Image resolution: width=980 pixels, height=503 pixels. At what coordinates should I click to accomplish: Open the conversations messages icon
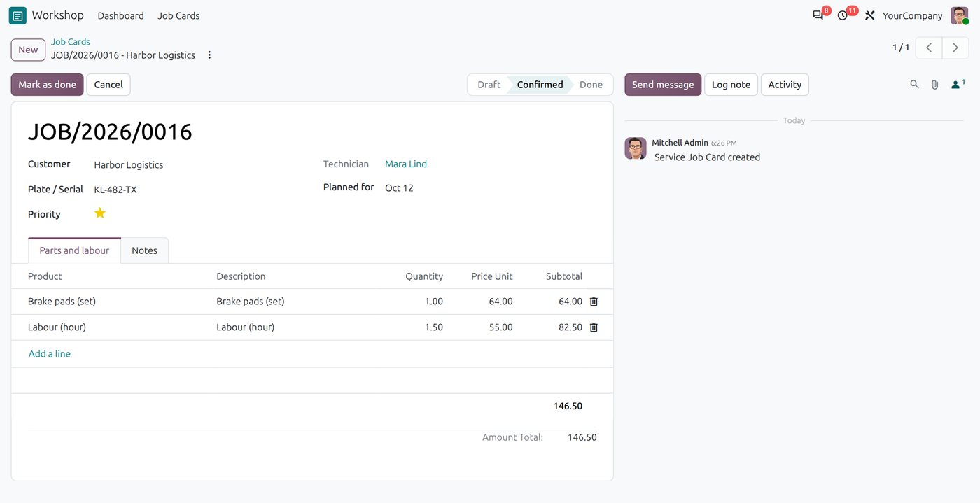[x=818, y=15]
